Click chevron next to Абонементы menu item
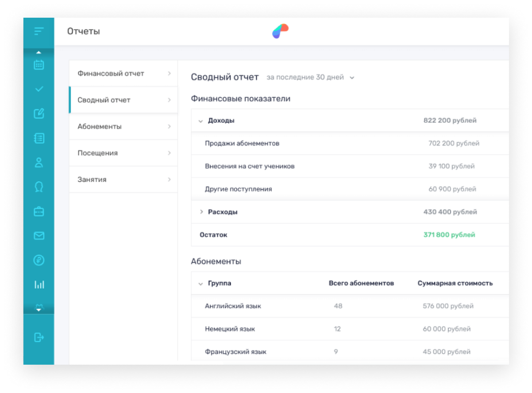Image resolution: width=532 pixels, height=393 pixels. tap(170, 127)
